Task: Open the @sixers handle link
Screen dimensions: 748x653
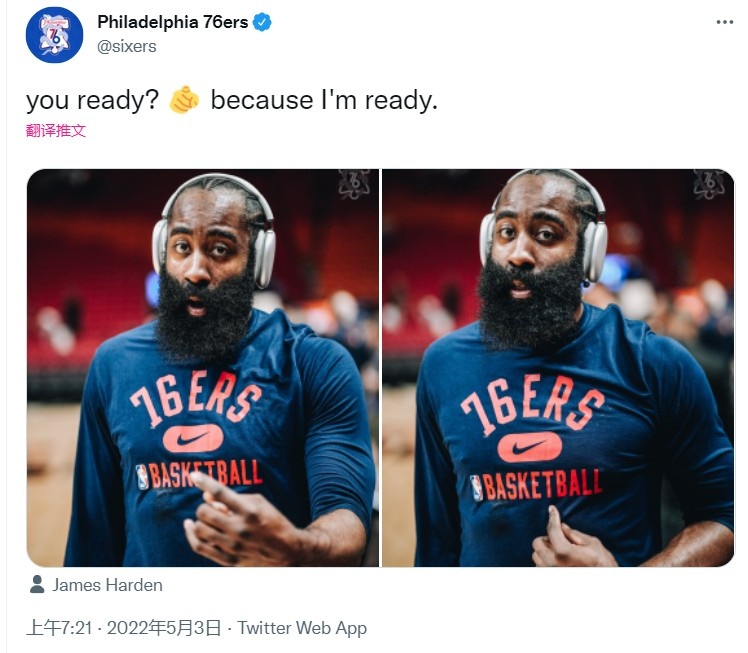Action: click(x=127, y=47)
